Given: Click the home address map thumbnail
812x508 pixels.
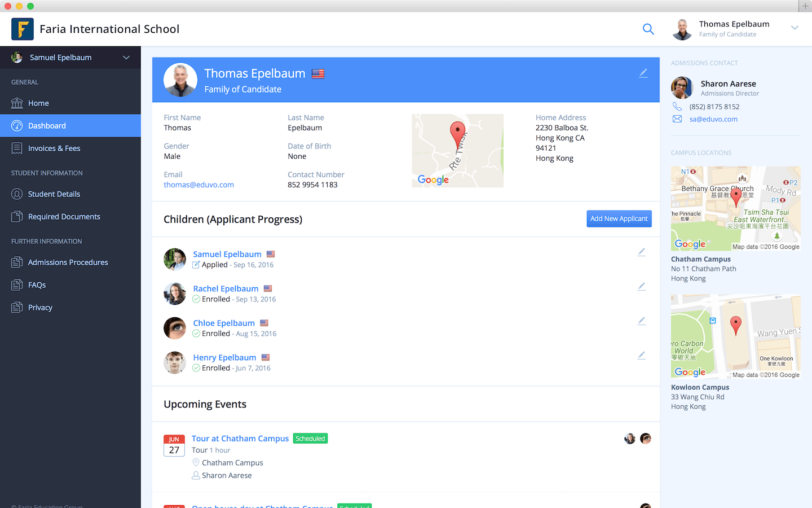Looking at the screenshot, I should 457,151.
